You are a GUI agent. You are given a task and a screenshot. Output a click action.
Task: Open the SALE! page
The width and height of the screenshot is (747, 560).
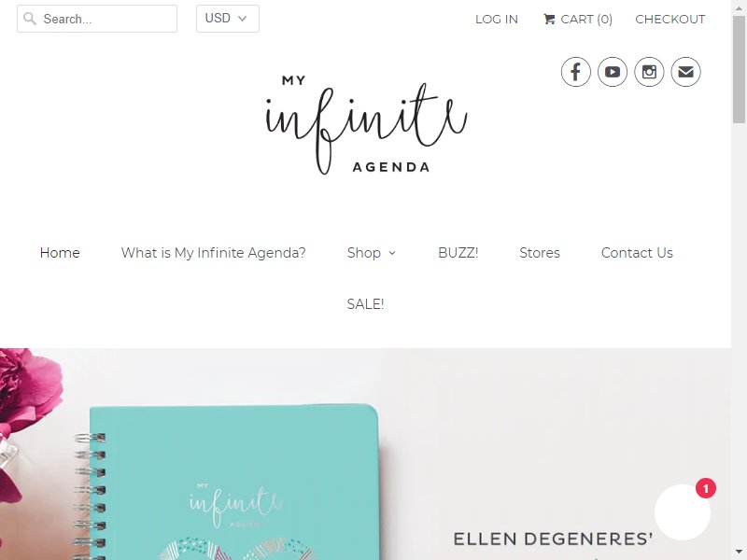pos(365,304)
